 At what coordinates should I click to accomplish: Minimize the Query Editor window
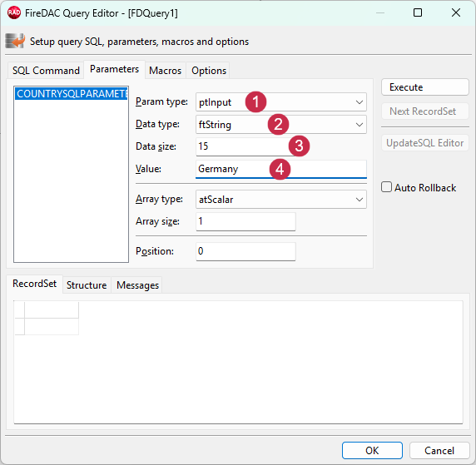[380, 12]
